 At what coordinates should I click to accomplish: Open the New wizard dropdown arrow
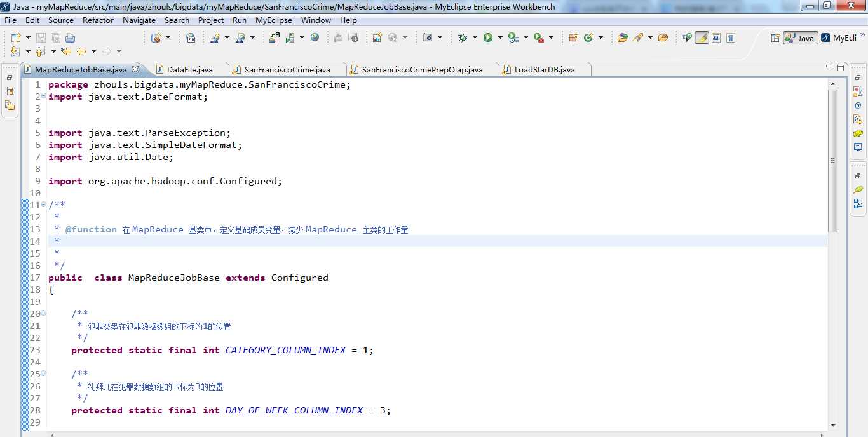click(x=27, y=37)
